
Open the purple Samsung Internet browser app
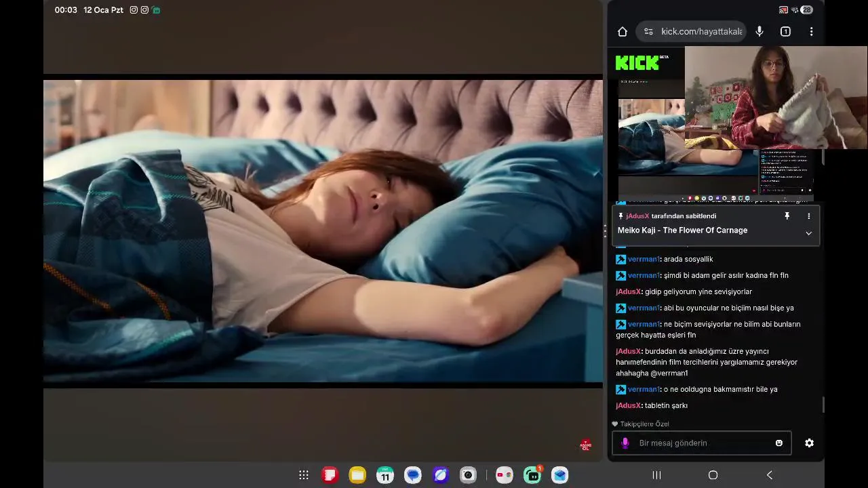click(440, 475)
